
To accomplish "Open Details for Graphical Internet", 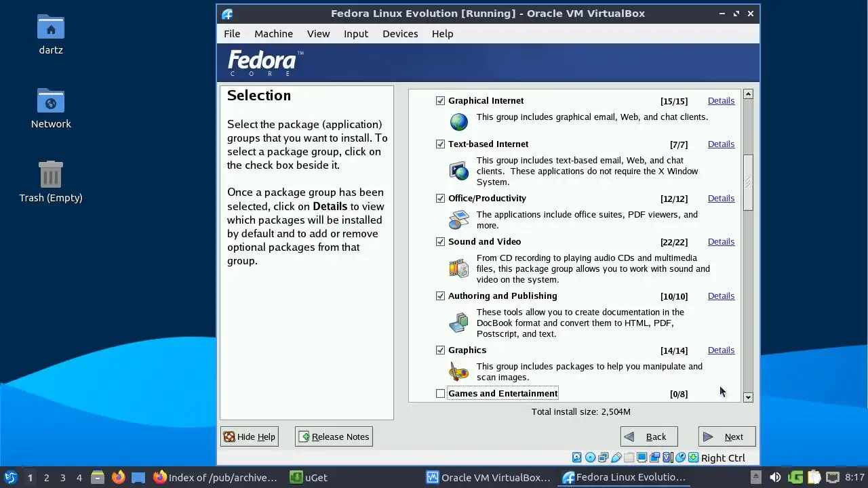I will [x=721, y=100].
